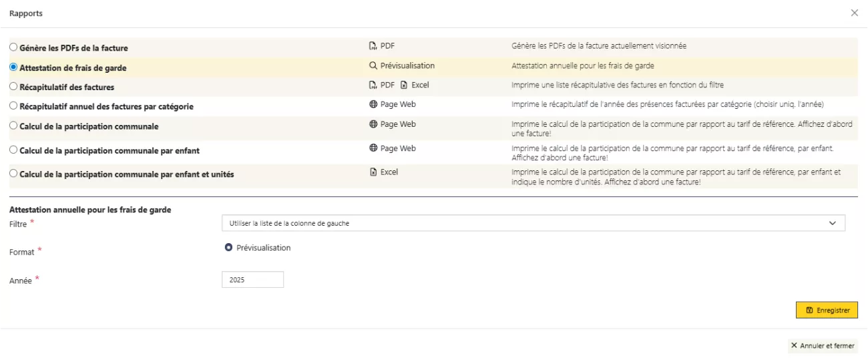Click the Année input field
The width and height of the screenshot is (868, 360).
(252, 280)
